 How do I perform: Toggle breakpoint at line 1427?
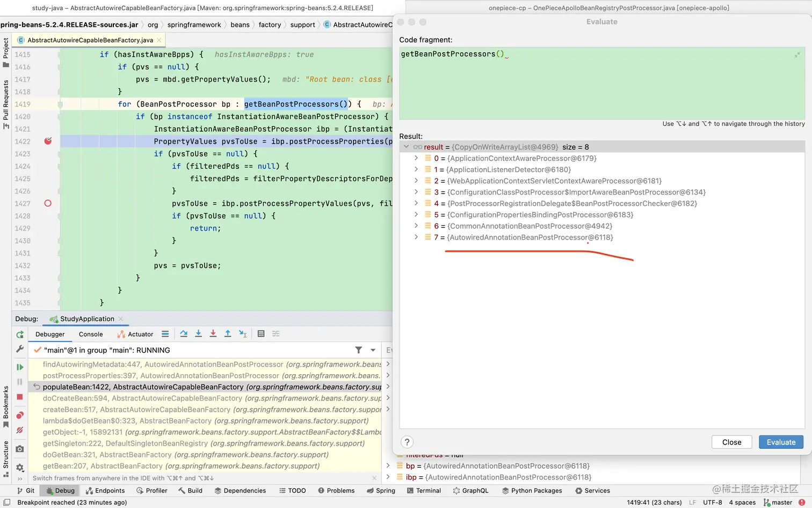click(x=48, y=203)
